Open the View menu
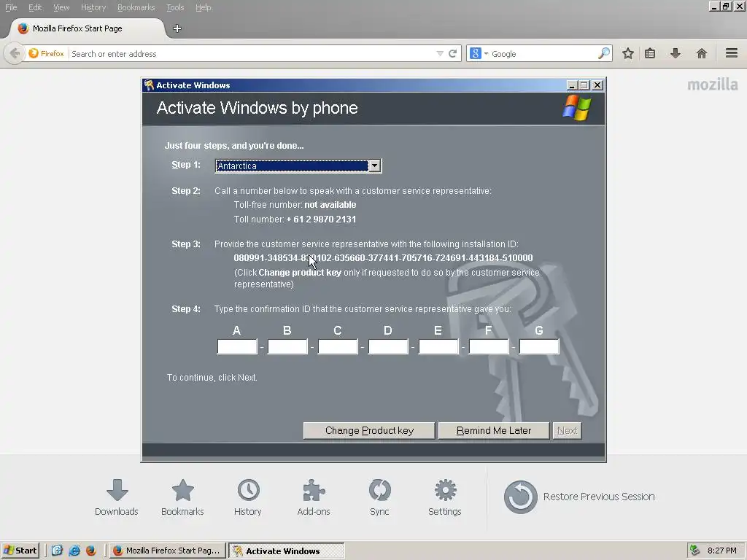 61,7
